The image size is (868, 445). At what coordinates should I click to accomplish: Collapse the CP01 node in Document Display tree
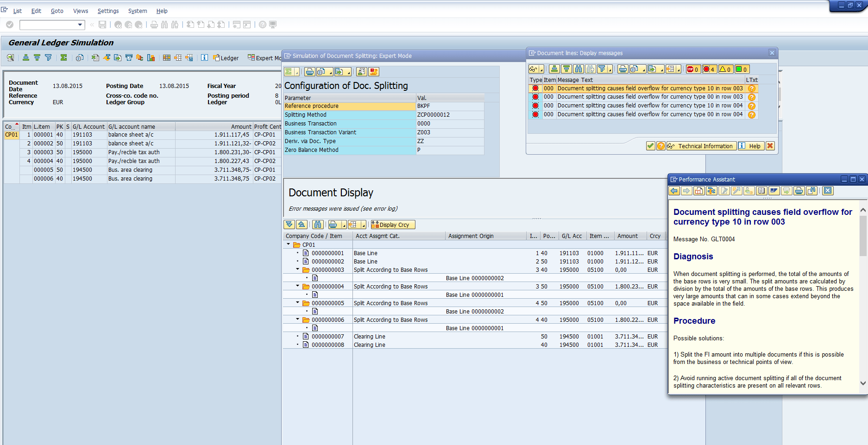tap(289, 244)
